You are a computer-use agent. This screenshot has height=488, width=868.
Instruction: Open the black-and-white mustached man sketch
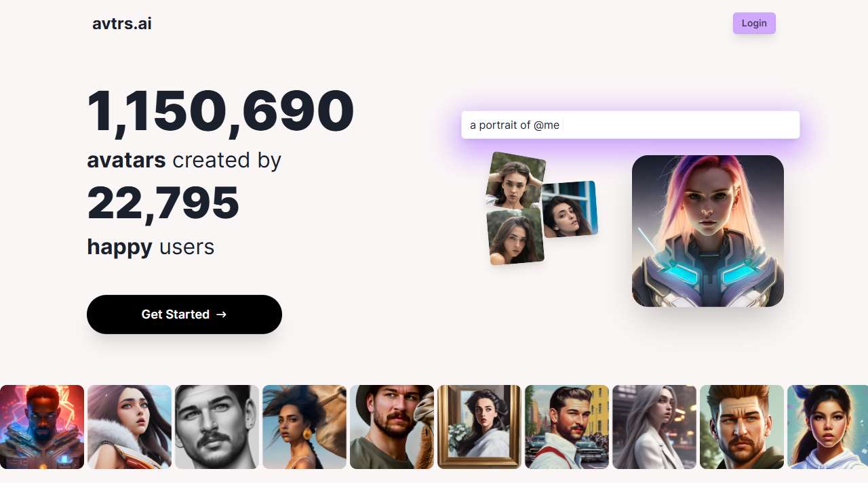[217, 427]
